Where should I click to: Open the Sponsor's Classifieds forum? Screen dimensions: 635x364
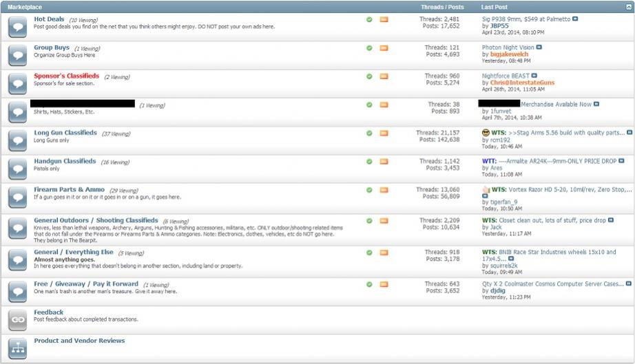point(66,76)
